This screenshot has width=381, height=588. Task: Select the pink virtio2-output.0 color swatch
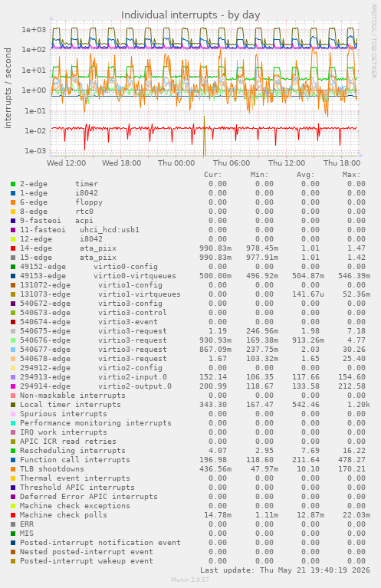click(13, 386)
